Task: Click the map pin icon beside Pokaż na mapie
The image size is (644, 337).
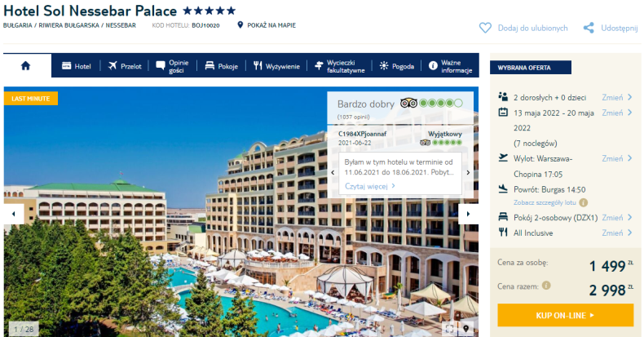Action: click(x=240, y=25)
